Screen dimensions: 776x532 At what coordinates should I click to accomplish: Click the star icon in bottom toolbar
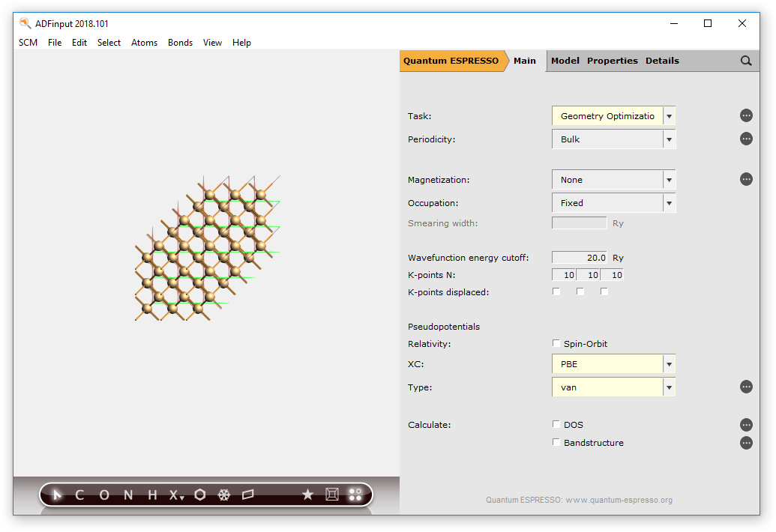[307, 495]
